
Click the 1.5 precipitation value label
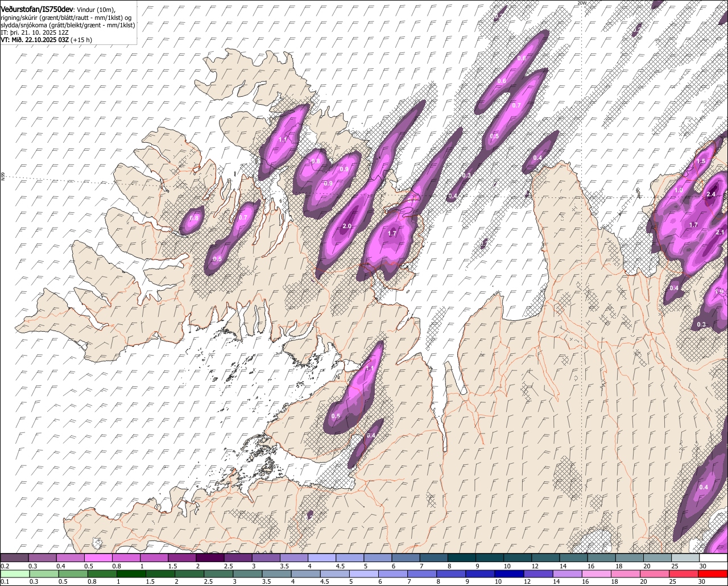click(x=701, y=162)
